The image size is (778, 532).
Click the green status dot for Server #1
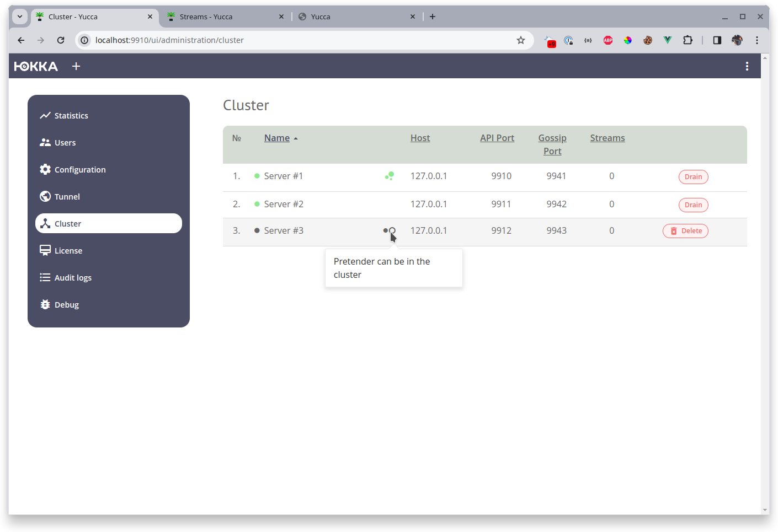pos(257,176)
